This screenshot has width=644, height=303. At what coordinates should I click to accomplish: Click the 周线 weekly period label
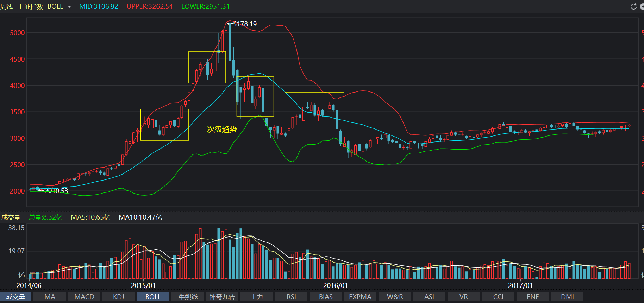click(x=7, y=7)
